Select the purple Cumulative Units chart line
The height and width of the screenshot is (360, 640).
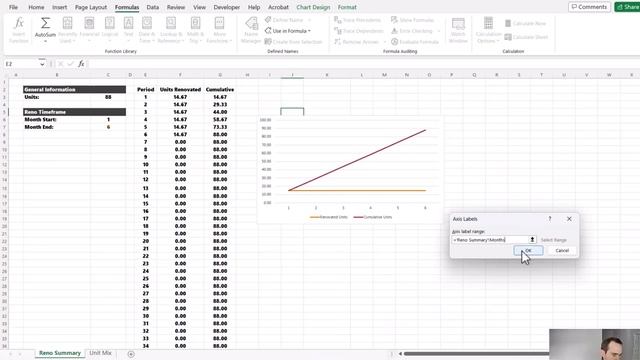click(357, 160)
